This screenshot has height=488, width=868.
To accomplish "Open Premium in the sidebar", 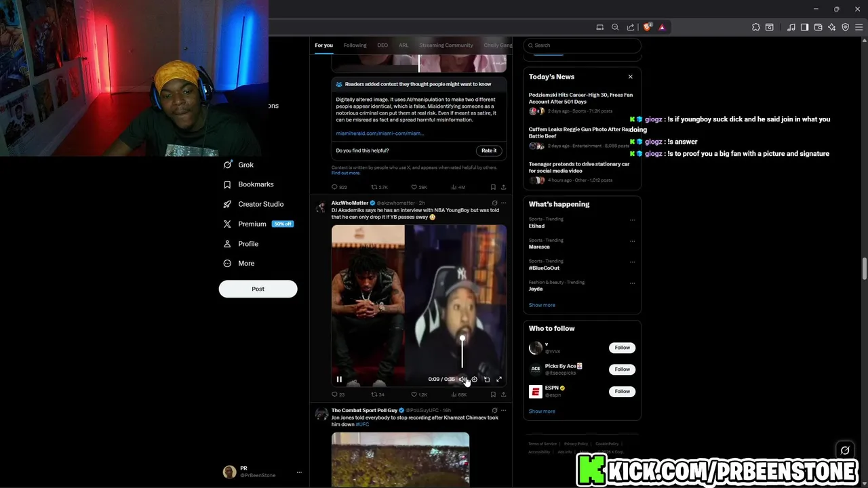I will [258, 224].
